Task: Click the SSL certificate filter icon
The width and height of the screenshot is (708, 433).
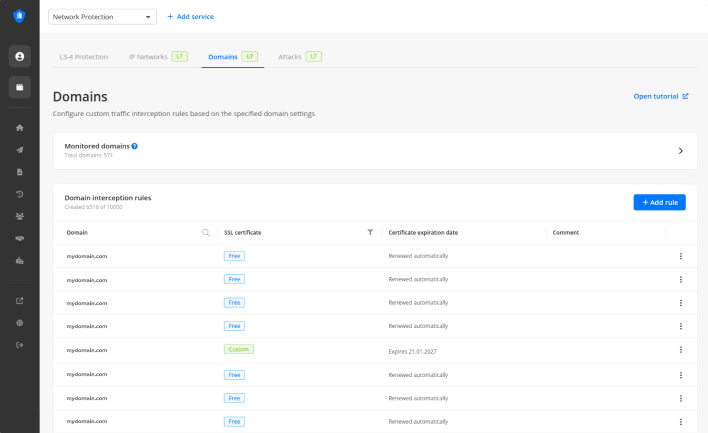Action: 370,232
